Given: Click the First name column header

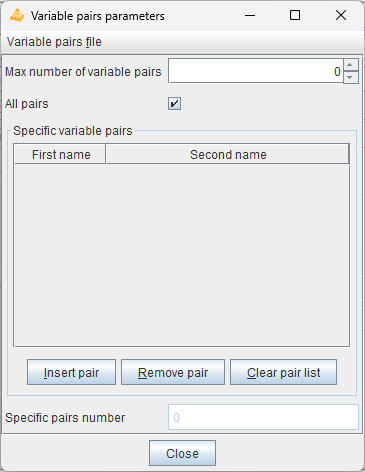Looking at the screenshot, I should (x=61, y=155).
